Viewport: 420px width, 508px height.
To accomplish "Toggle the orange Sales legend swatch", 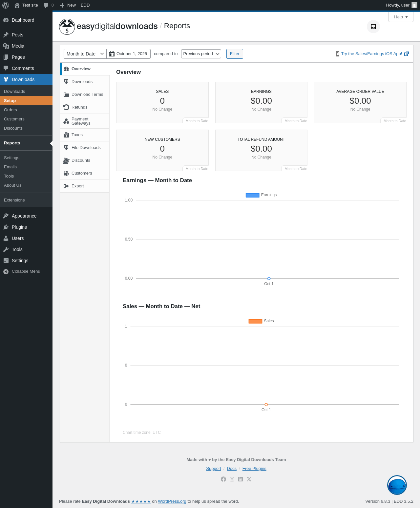I will point(255,321).
